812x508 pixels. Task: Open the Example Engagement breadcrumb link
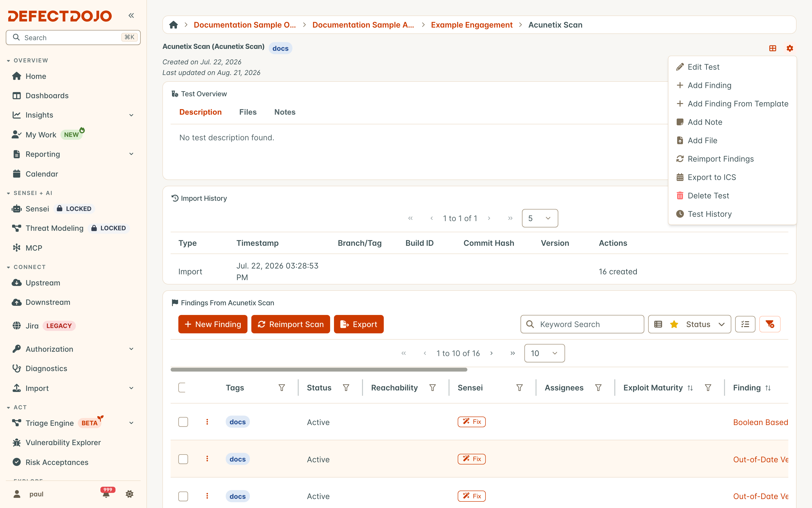(471, 25)
